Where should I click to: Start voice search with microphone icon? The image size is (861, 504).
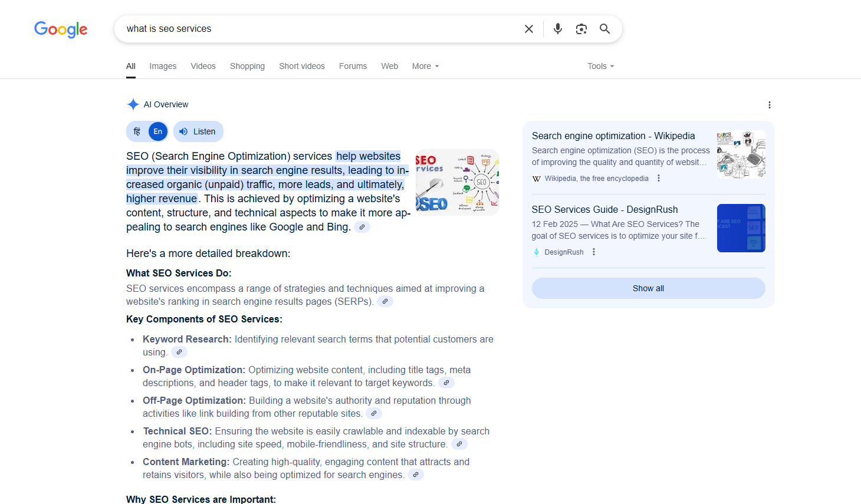click(x=558, y=29)
